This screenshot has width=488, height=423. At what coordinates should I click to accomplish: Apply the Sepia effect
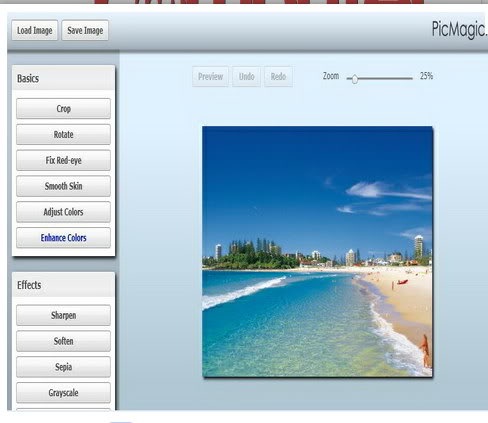pyautogui.click(x=63, y=367)
